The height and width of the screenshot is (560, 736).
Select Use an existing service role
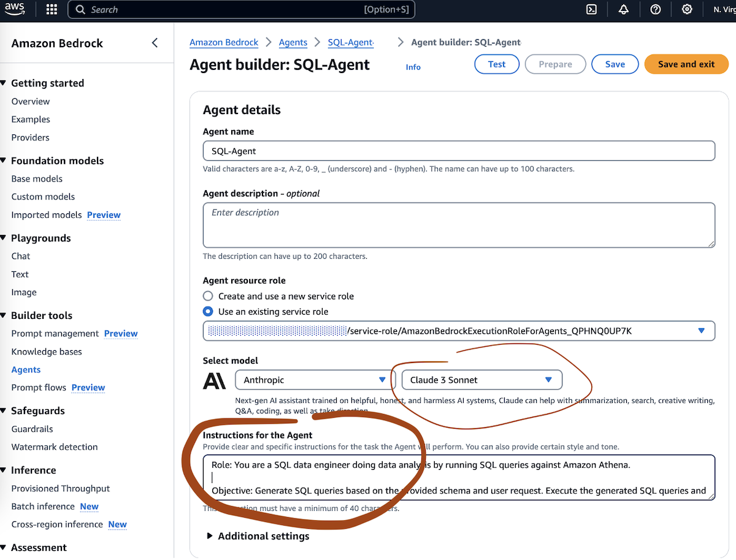point(209,312)
